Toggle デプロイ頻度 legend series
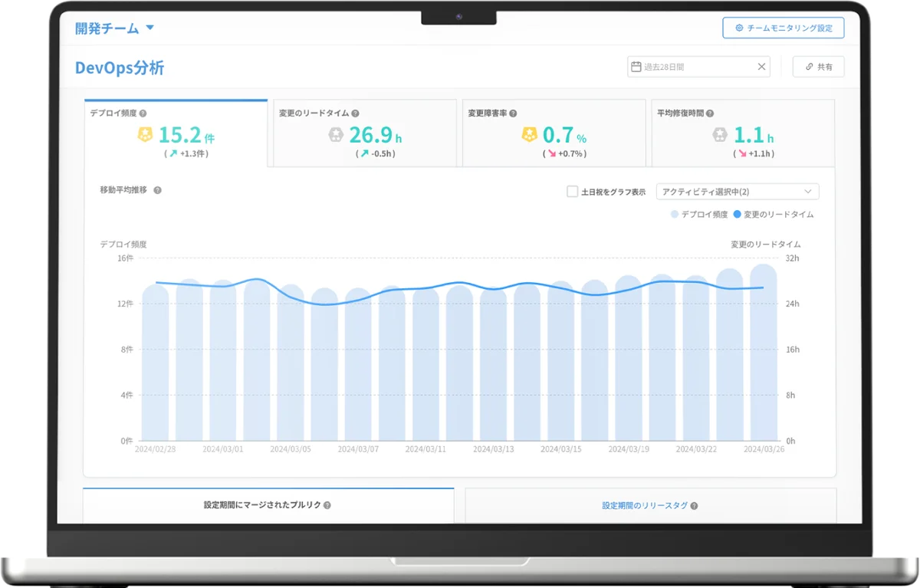Image resolution: width=920 pixels, height=588 pixels. [699, 215]
